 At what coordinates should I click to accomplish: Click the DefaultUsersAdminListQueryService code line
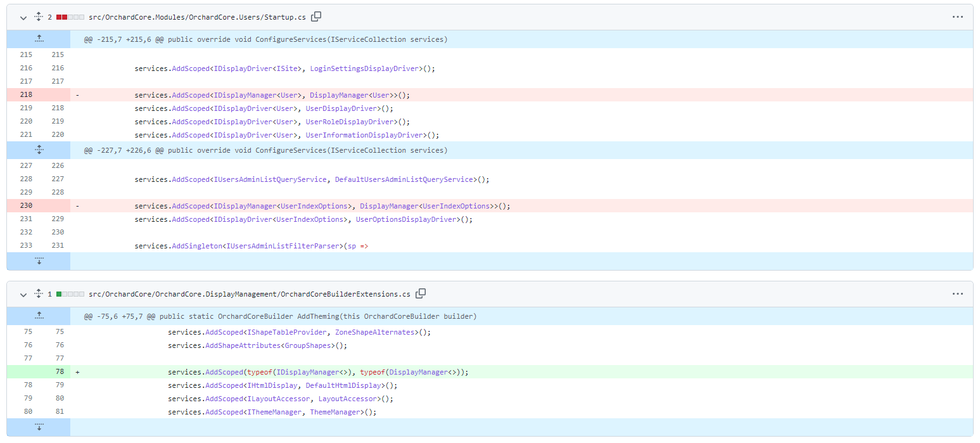(x=312, y=179)
